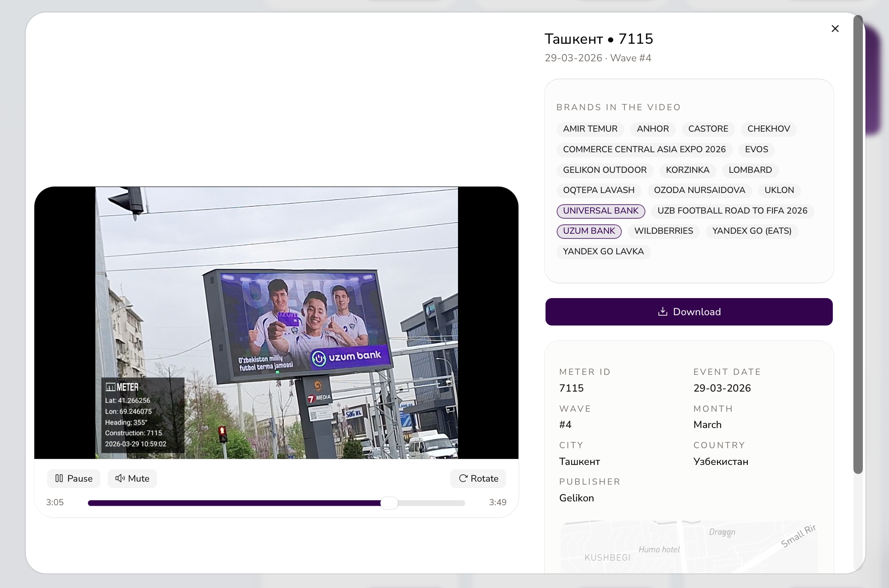
Task: Select the EVOS brand tag
Action: [756, 150]
